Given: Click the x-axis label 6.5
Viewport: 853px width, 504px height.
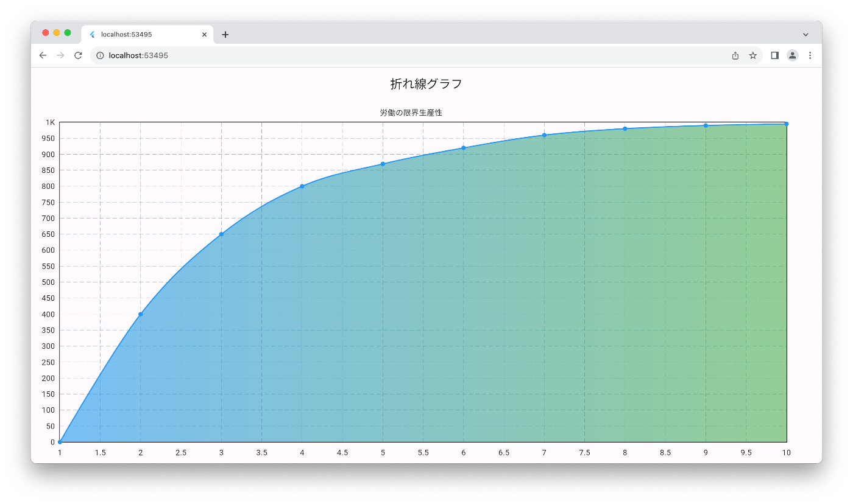Looking at the screenshot, I should click(x=504, y=453).
